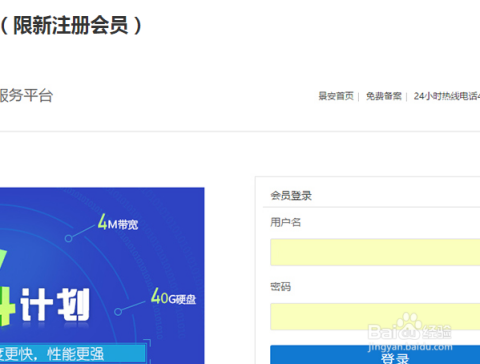This screenshot has height=364, width=480.
Task: Click the 限新注册会员 heading text
Action: coord(71,26)
